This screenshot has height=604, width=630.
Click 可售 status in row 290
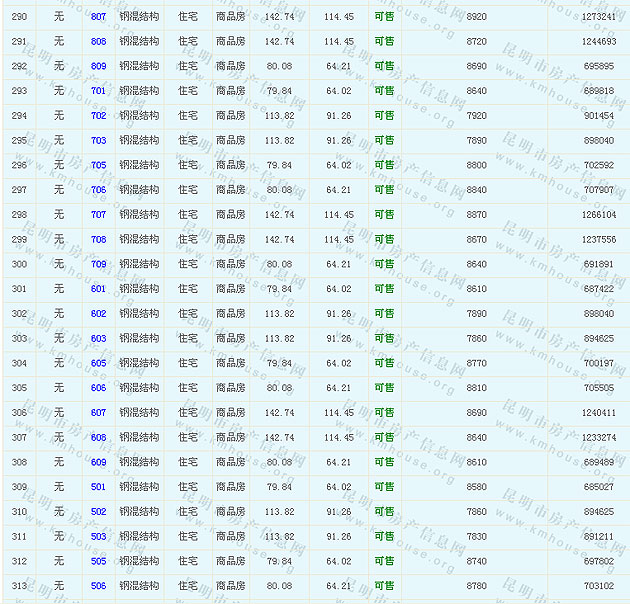click(384, 17)
